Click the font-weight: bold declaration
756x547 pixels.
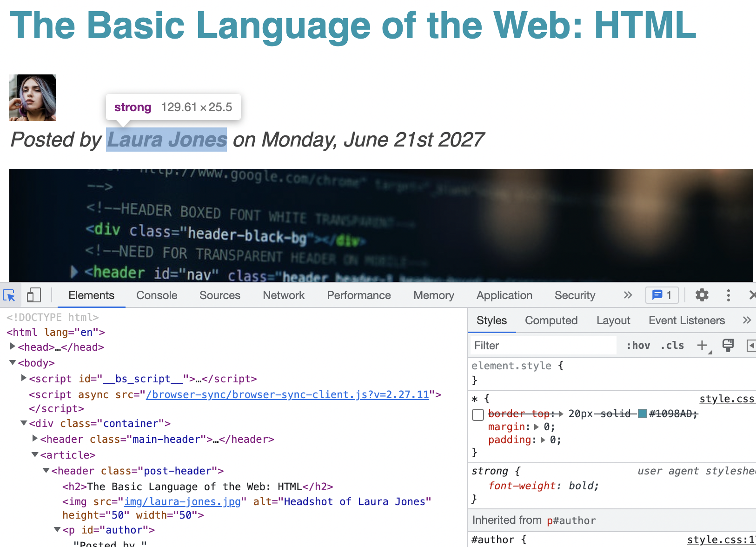tap(543, 486)
